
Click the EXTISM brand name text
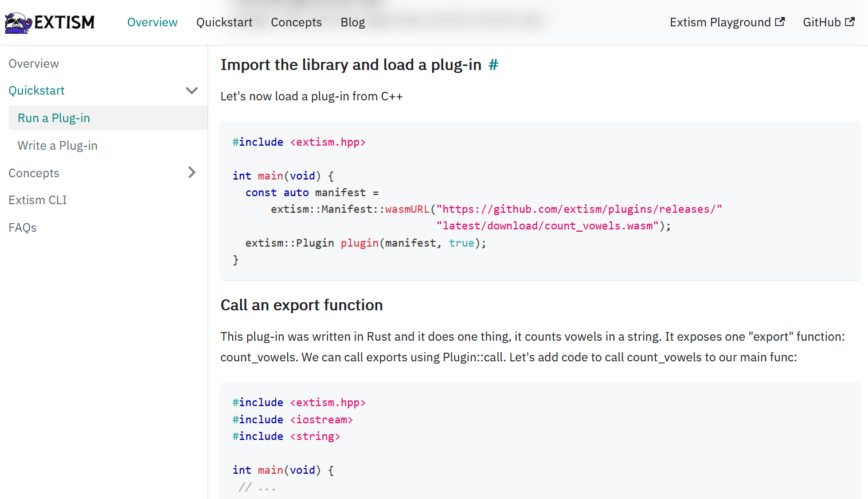(64, 22)
